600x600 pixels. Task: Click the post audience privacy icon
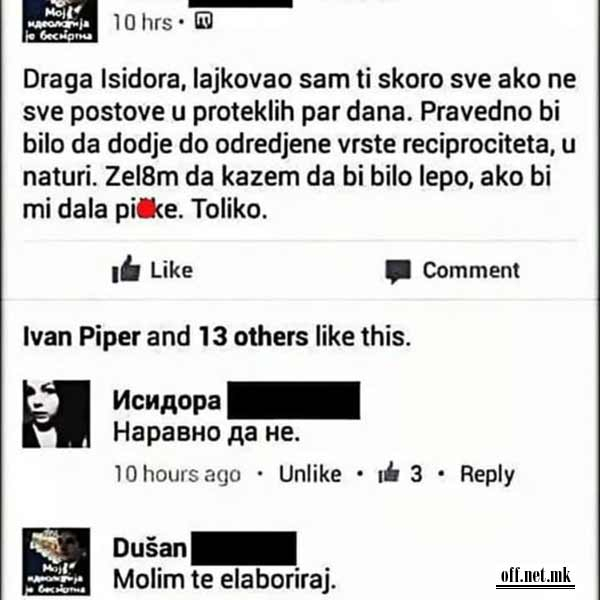(204, 20)
